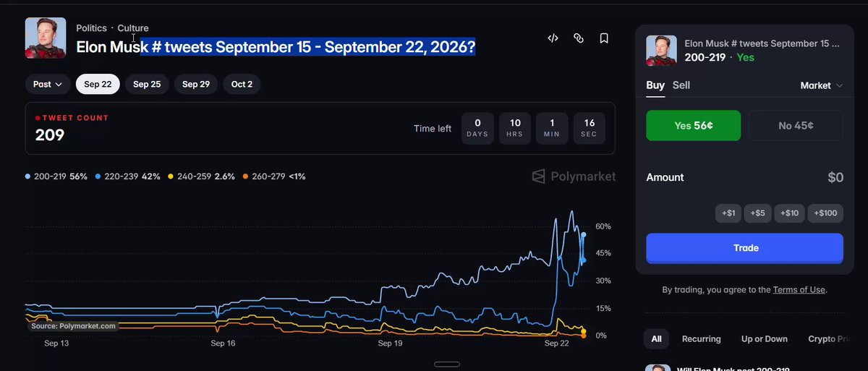This screenshot has height=371, width=868.
Task: Copy the market link icon
Action: (579, 38)
